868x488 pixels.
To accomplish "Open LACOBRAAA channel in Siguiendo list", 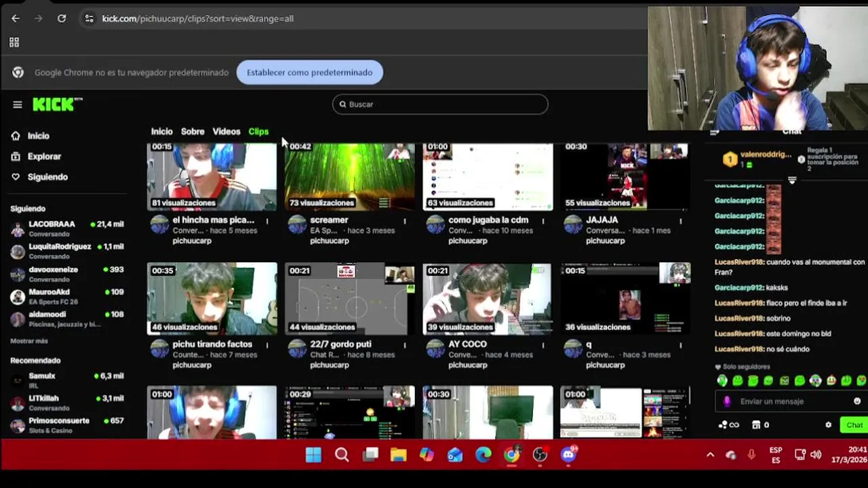I will tap(68, 228).
